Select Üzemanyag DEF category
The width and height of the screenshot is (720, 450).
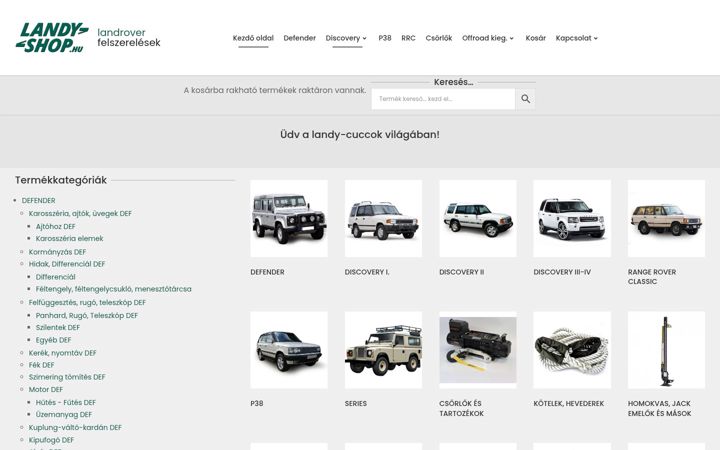coord(64,414)
